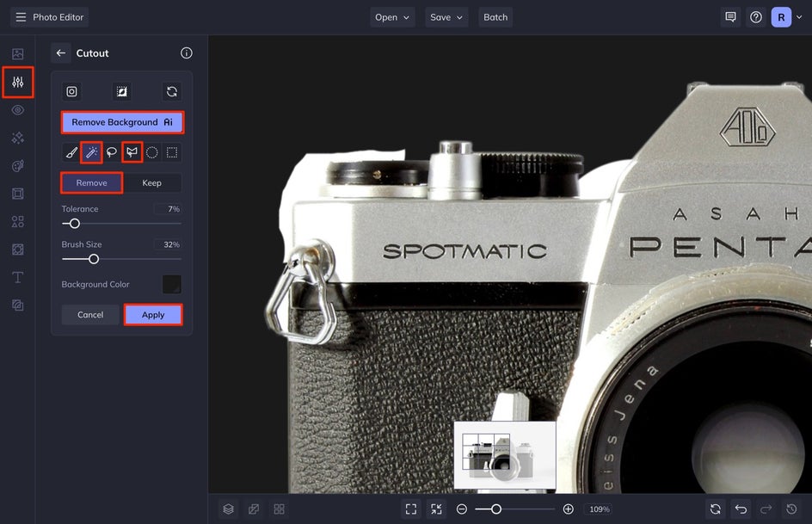Reset the cutout selection with the circular arrows icon

pyautogui.click(x=172, y=92)
